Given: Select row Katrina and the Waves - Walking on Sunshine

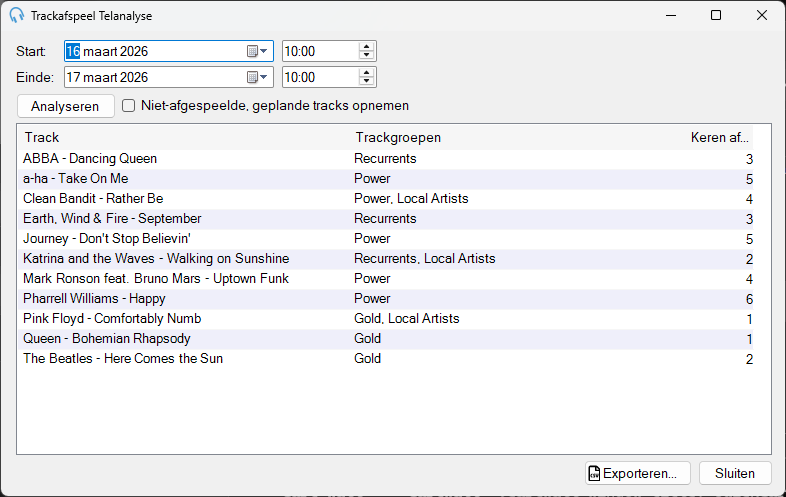Looking at the screenshot, I should [x=385, y=259].
